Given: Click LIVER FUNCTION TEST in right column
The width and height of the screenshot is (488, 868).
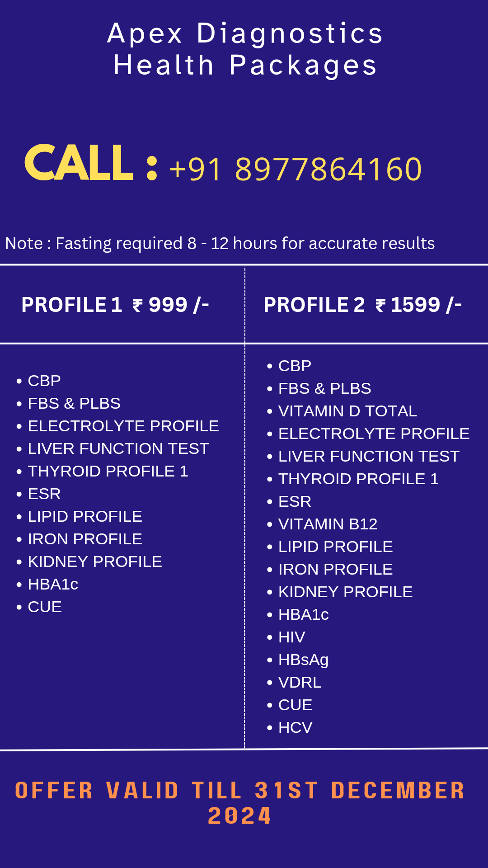Looking at the screenshot, I should [369, 456].
